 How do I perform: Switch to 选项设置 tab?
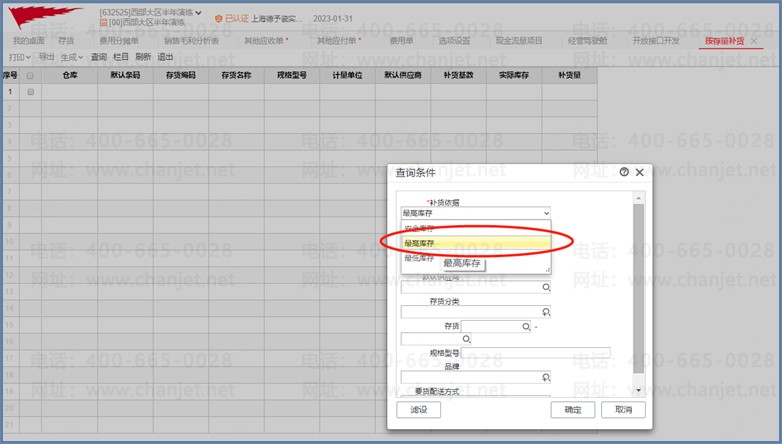pyautogui.click(x=454, y=41)
